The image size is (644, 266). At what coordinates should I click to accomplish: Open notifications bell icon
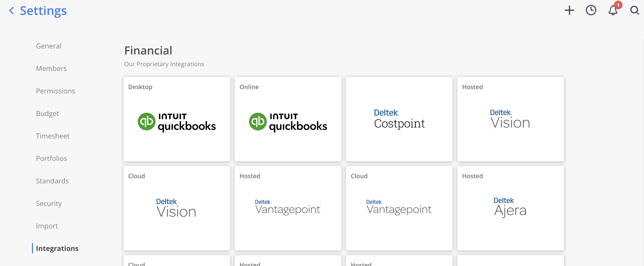tap(613, 10)
